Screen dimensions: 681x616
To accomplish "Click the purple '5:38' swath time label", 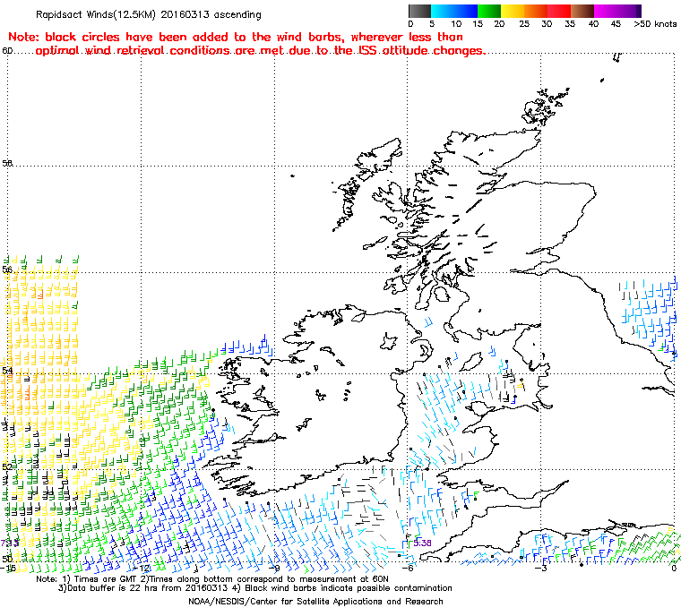I will coord(422,543).
